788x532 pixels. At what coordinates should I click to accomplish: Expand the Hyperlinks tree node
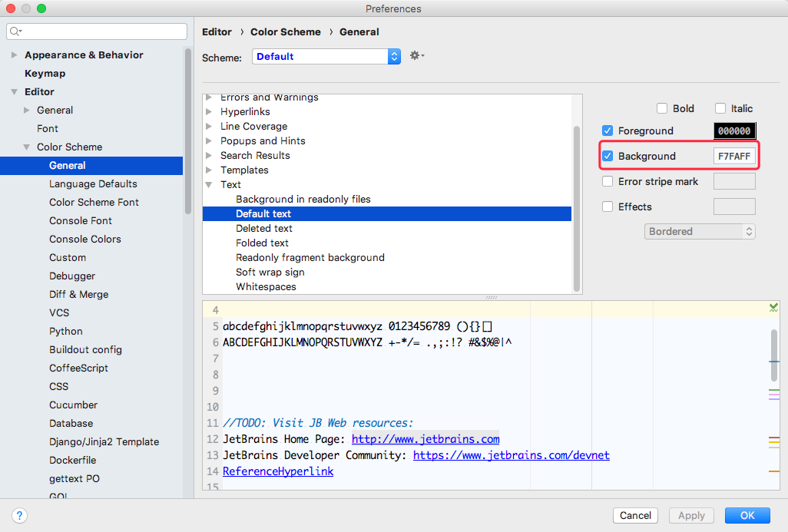(209, 112)
